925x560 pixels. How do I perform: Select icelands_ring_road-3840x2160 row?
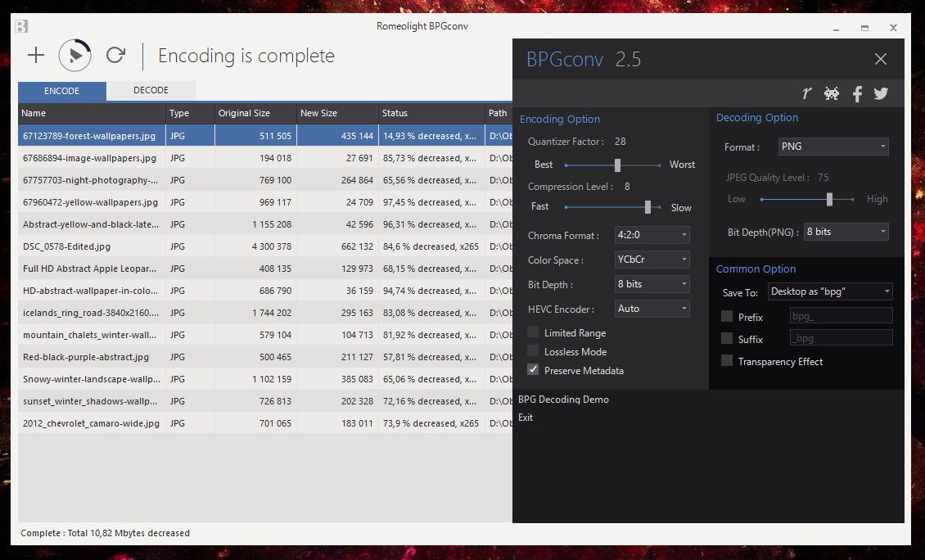[265, 313]
